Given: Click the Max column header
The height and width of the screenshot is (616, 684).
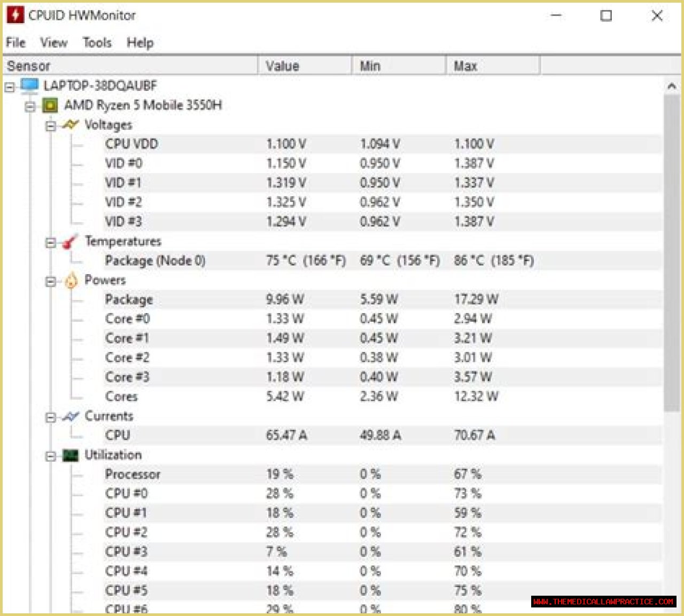Looking at the screenshot, I should coord(493,66).
